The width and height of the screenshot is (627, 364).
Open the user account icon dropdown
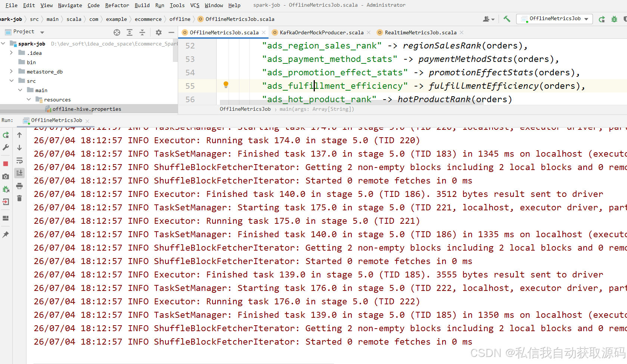point(488,19)
